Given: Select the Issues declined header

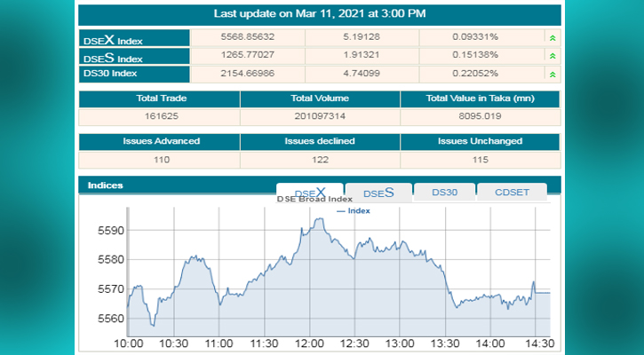Looking at the screenshot, I should tap(320, 141).
